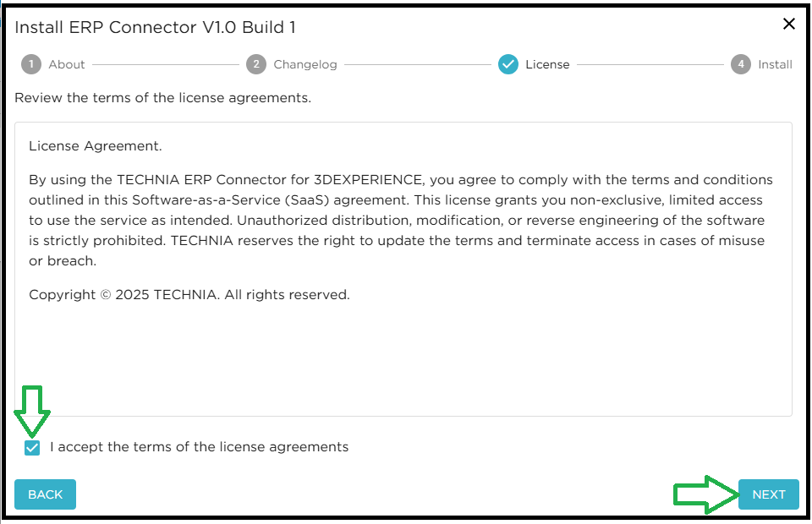This screenshot has height=524, width=812.
Task: Close the Install ERP Connector dialog
Action: coord(789,25)
